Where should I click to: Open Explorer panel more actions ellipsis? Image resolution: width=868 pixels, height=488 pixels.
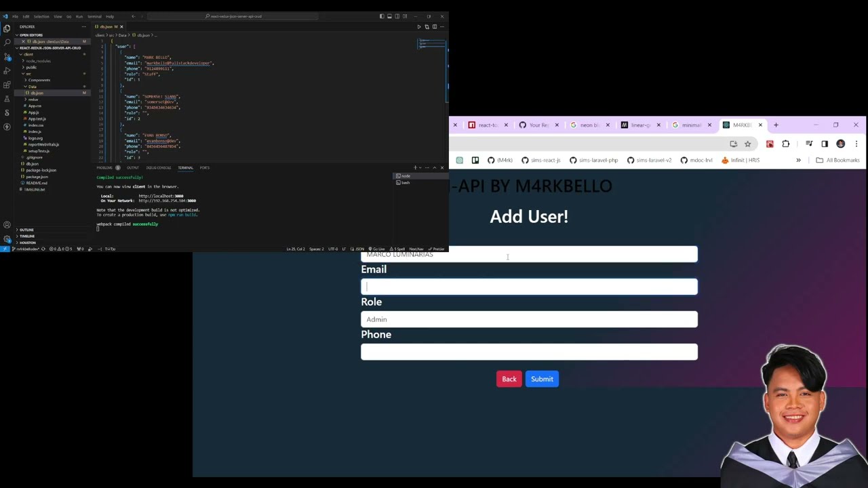tap(84, 26)
